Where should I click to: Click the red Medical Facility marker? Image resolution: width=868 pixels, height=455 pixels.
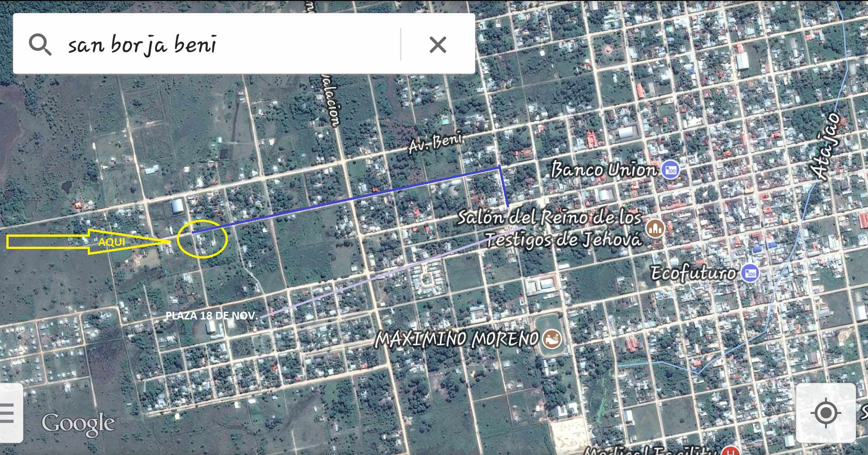tap(730, 451)
